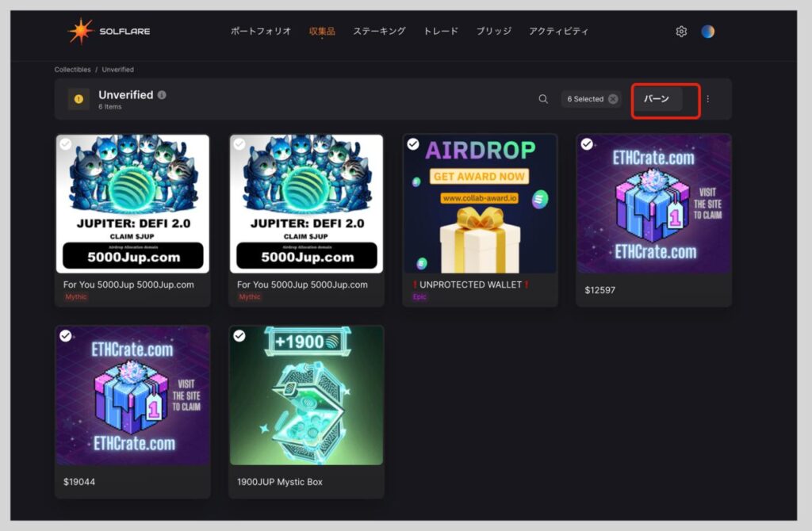Viewport: 812px width, 531px height.
Task: Open the 収集品 tab
Action: 322,31
